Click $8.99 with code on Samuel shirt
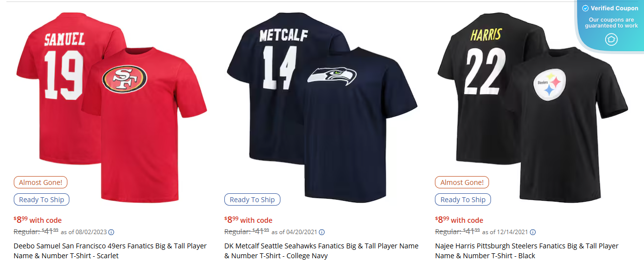644x272 pixels. click(x=38, y=220)
